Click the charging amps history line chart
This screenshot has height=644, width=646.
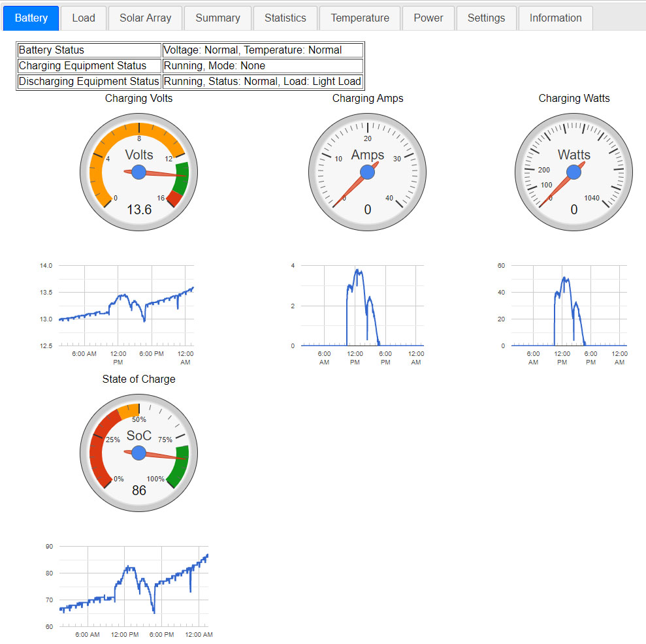point(362,306)
